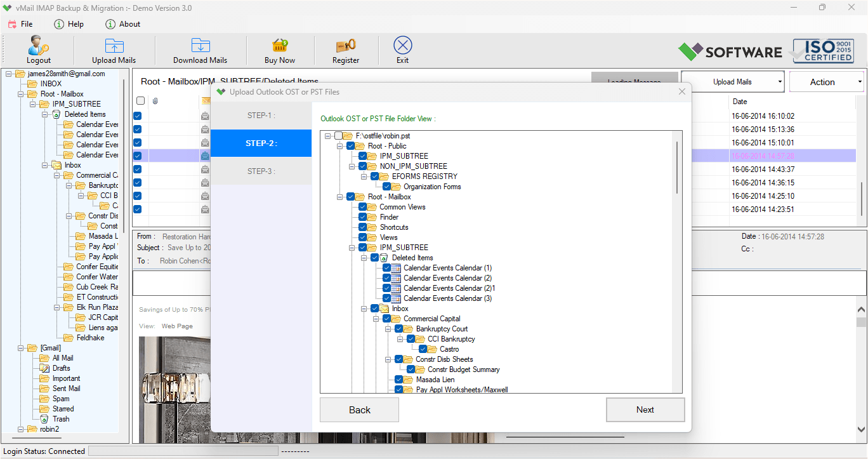Click the Exit toolbar icon
The image size is (868, 459).
pyautogui.click(x=403, y=45)
